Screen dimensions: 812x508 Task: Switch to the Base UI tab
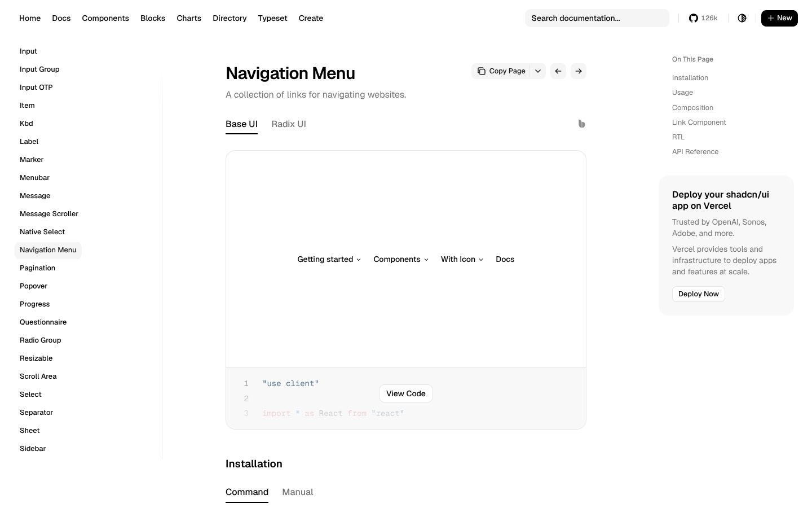point(241,124)
